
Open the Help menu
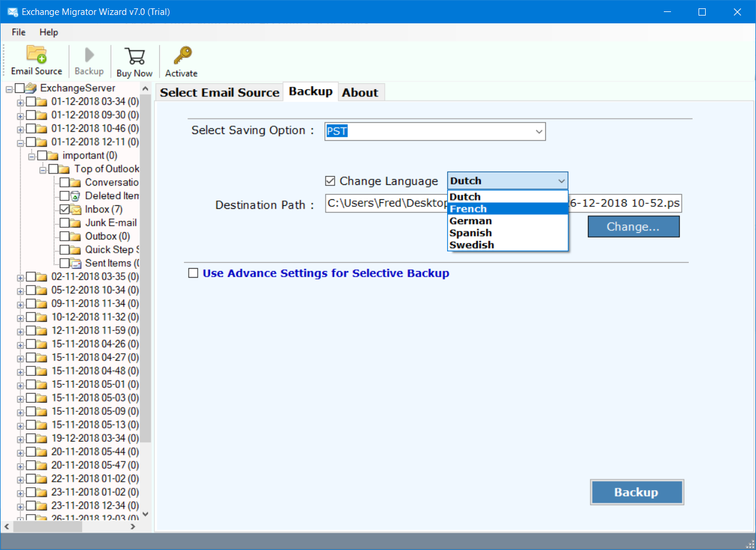[48, 32]
